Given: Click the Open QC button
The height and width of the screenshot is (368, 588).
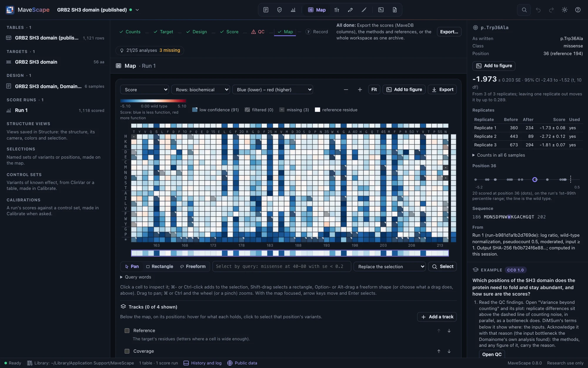Looking at the screenshot, I should point(492,354).
